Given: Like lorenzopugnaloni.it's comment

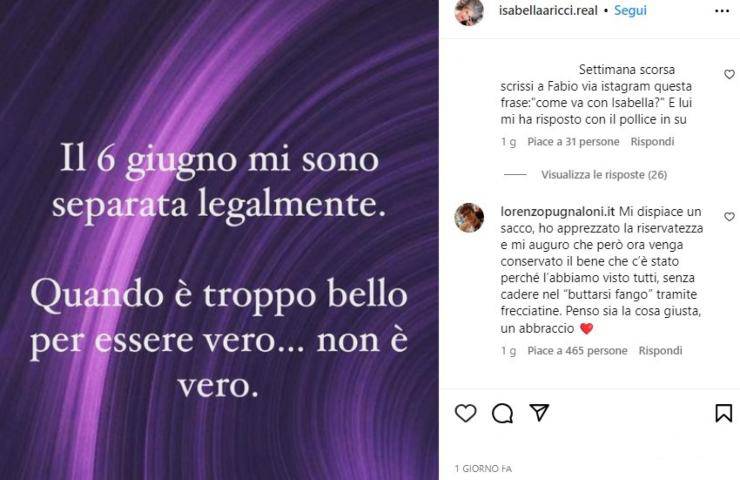Looking at the screenshot, I should pyautogui.click(x=729, y=216).
